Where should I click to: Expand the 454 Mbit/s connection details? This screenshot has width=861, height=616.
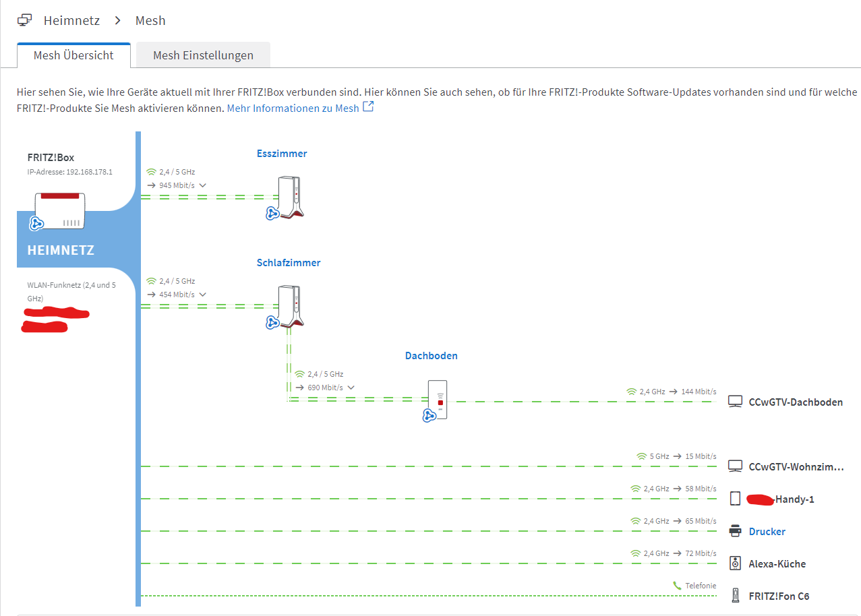(202, 295)
